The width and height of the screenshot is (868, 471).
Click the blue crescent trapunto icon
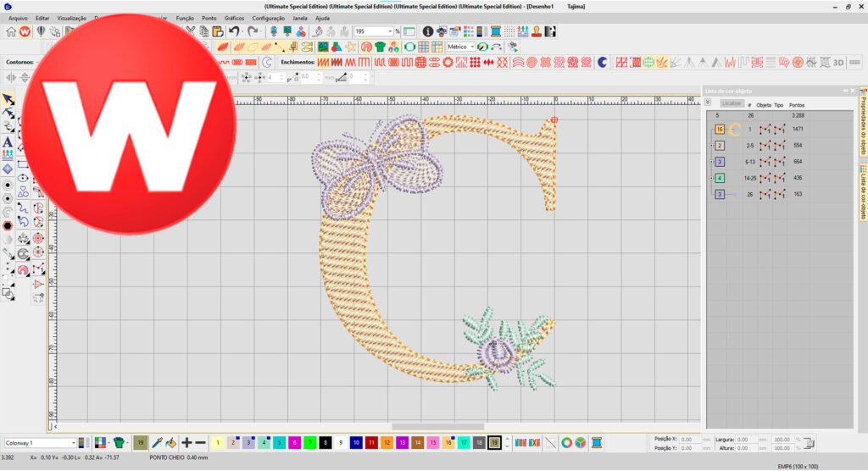pyautogui.click(x=603, y=63)
